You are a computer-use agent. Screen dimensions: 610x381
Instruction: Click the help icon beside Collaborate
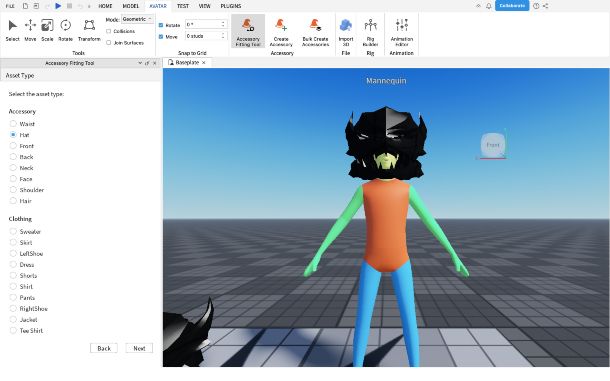point(536,6)
